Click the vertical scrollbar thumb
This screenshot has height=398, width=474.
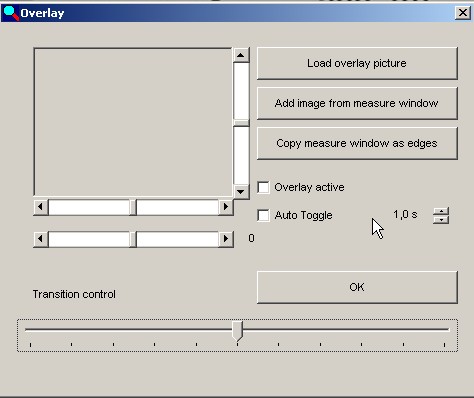[241, 123]
